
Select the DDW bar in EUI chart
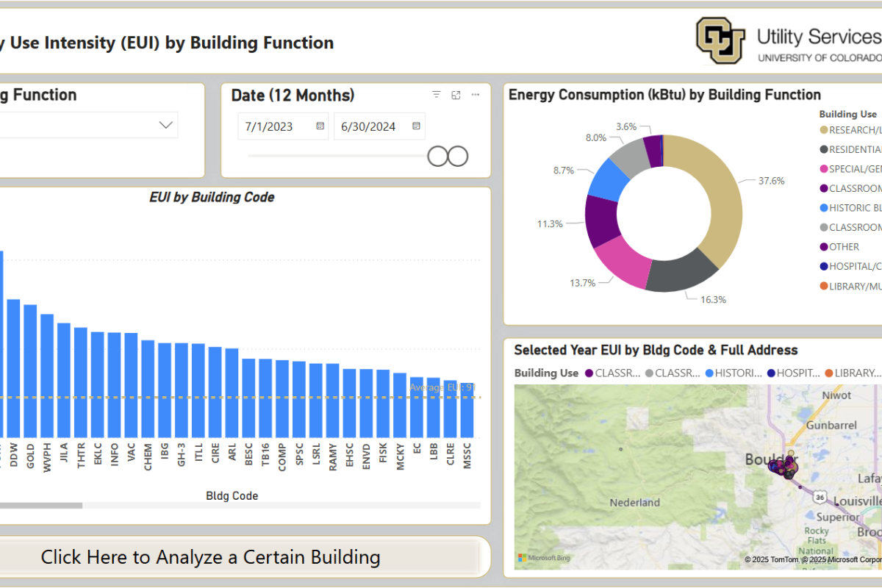pos(14,369)
